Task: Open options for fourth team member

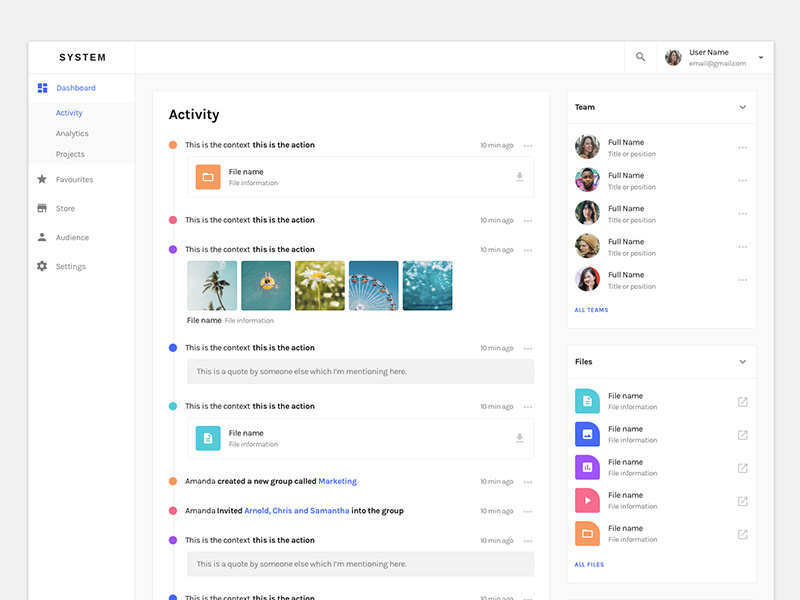Action: coord(743,247)
